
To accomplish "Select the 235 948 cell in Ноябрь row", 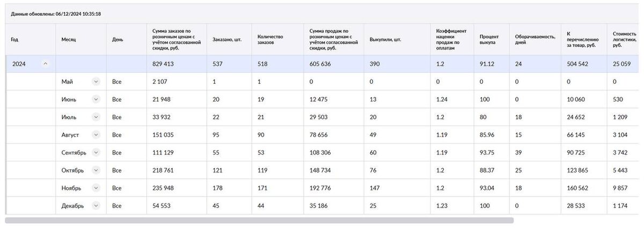I will (x=177, y=188).
